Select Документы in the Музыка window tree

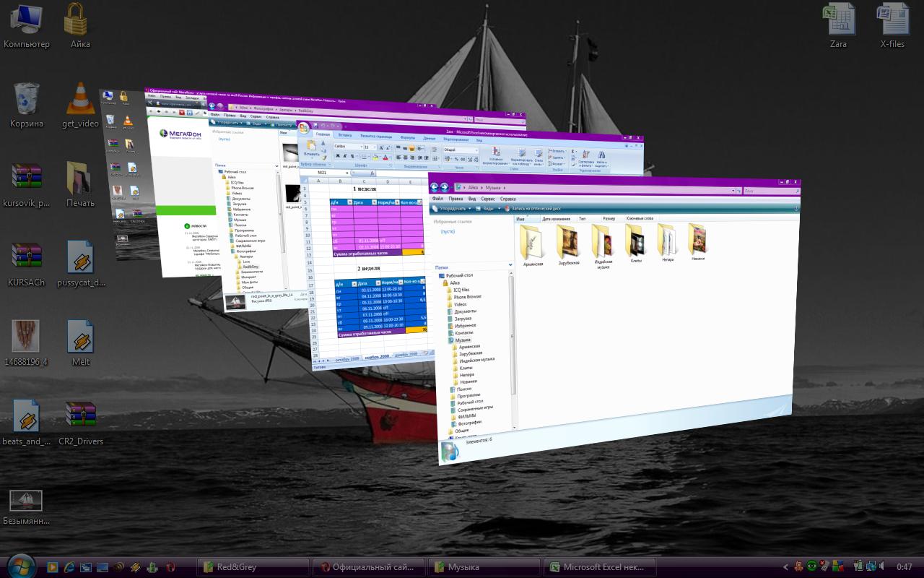click(465, 311)
